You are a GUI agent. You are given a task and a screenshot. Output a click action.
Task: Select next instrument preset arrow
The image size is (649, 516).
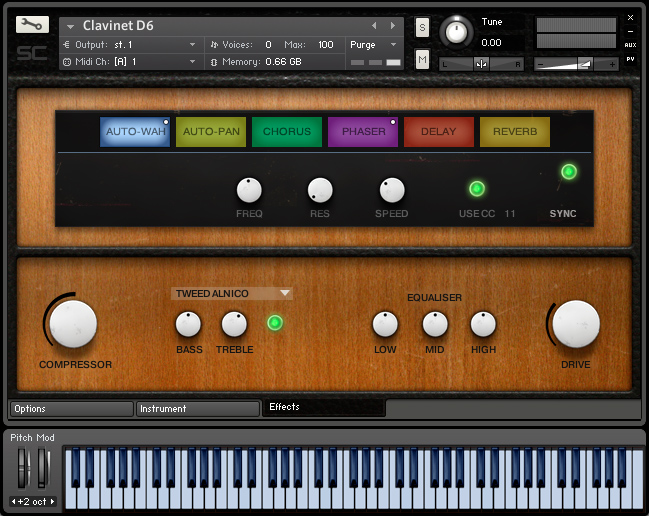392,26
